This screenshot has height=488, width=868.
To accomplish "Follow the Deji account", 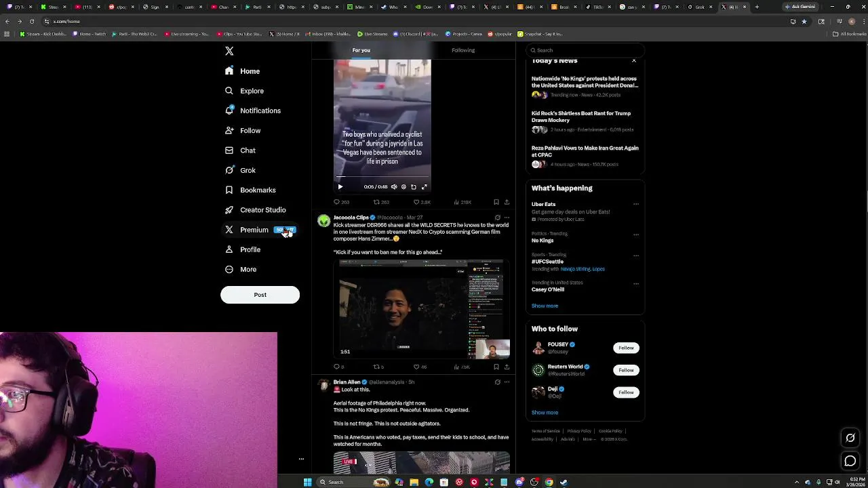I will 626,392.
